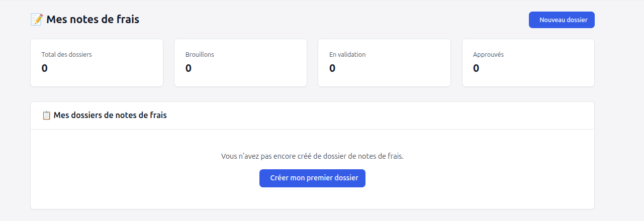Click the Approuvés label
The width and height of the screenshot is (644, 221).
pos(488,55)
